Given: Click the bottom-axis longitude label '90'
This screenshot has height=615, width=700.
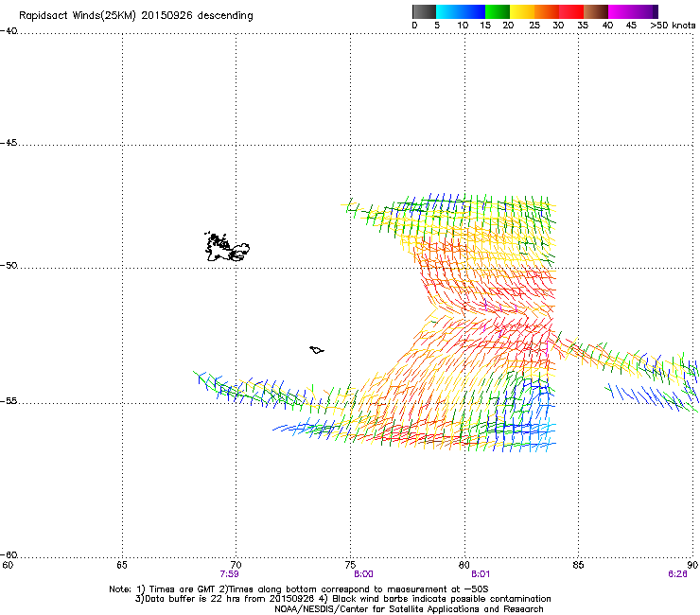Looking at the screenshot, I should pyautogui.click(x=692, y=565).
